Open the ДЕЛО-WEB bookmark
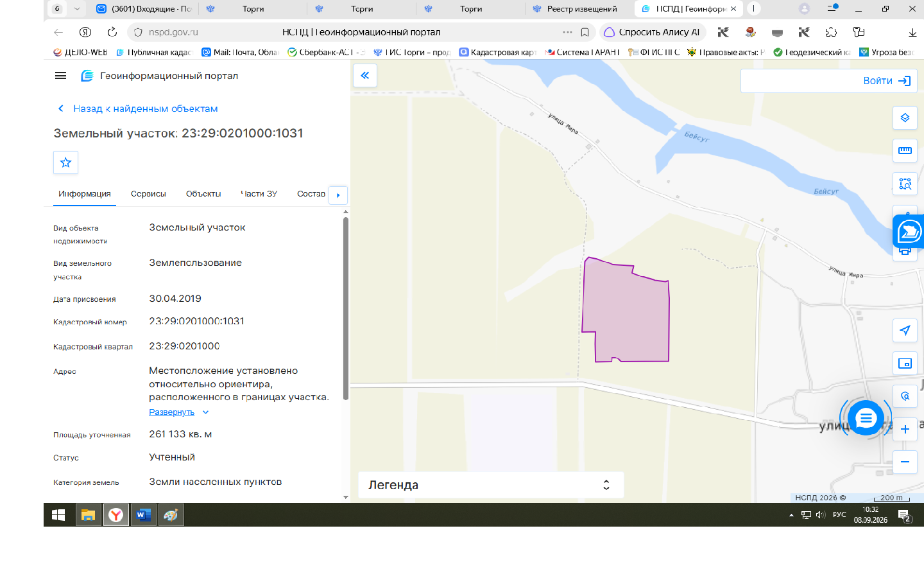Image resolution: width=924 pixels, height=578 pixels. pyautogui.click(x=80, y=52)
